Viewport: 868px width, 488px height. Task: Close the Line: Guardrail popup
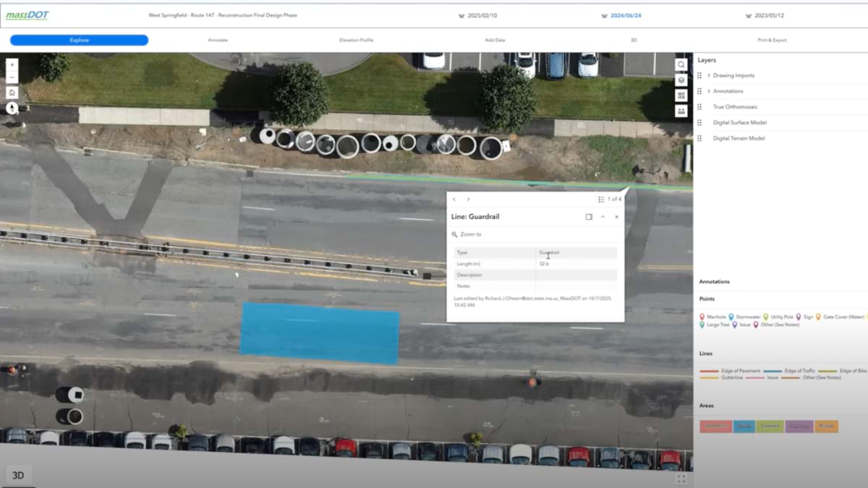point(617,217)
